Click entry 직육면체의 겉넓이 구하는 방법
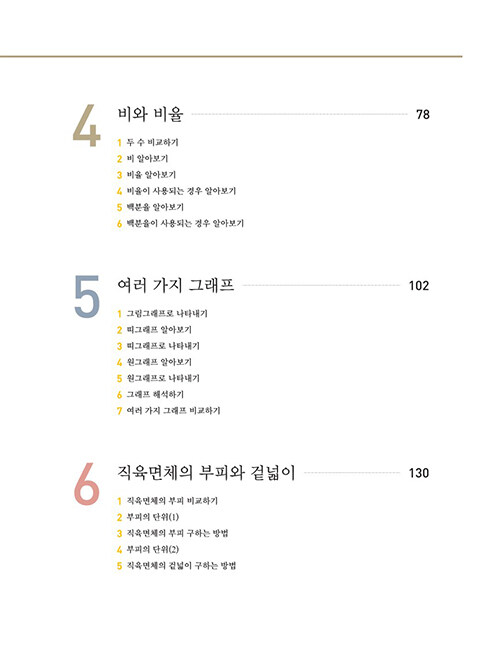This screenshot has width=500, height=666. (x=181, y=566)
